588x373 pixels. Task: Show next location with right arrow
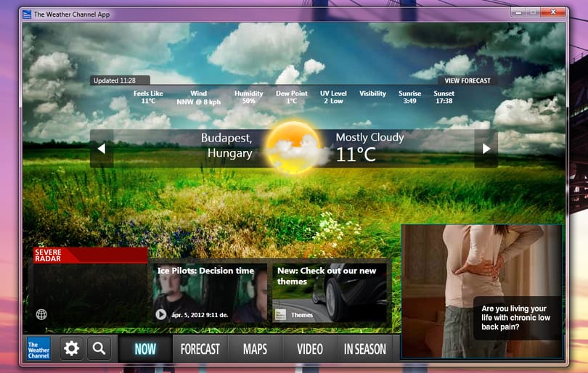[x=486, y=149]
